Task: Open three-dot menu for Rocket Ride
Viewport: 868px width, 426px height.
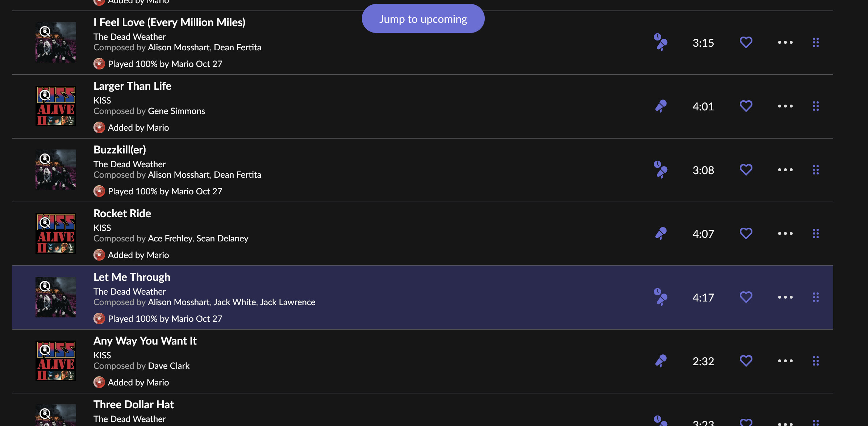Action: coord(785,233)
